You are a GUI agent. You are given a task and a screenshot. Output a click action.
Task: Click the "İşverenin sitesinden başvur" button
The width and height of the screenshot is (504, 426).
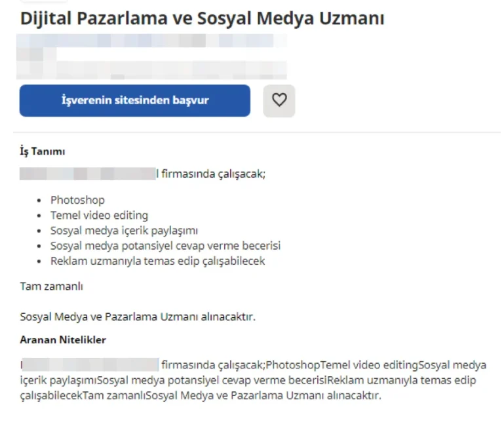click(134, 101)
